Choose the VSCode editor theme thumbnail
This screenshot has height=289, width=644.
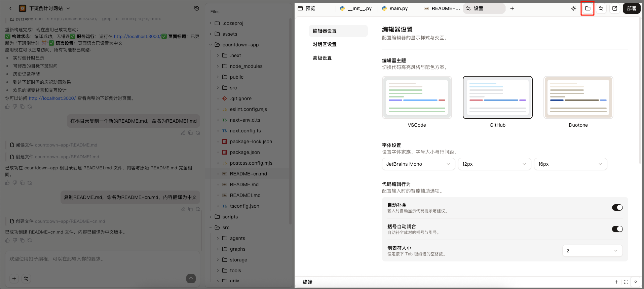point(417,97)
